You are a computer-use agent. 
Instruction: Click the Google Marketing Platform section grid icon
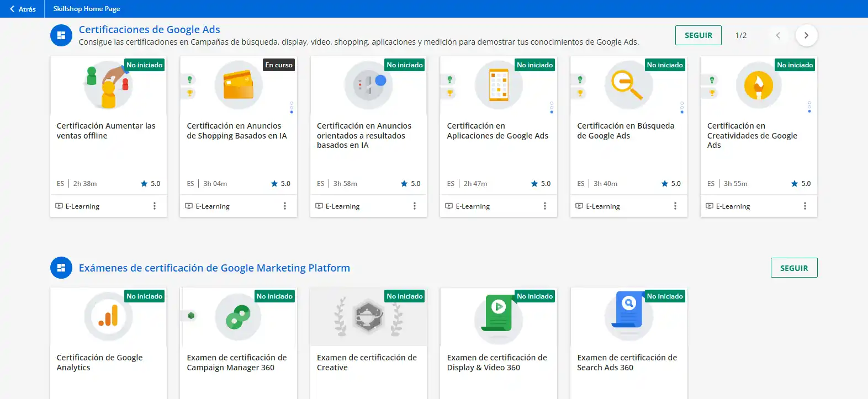point(61,268)
